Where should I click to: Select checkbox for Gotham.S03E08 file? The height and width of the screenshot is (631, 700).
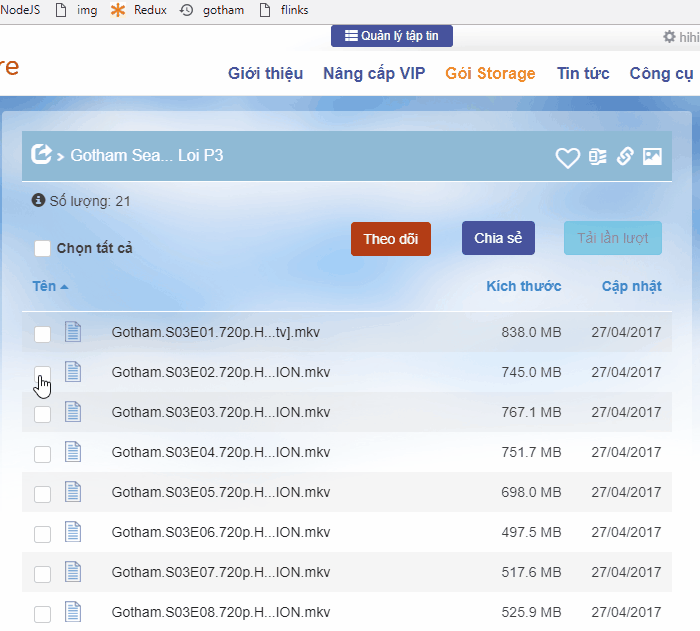(x=42, y=614)
